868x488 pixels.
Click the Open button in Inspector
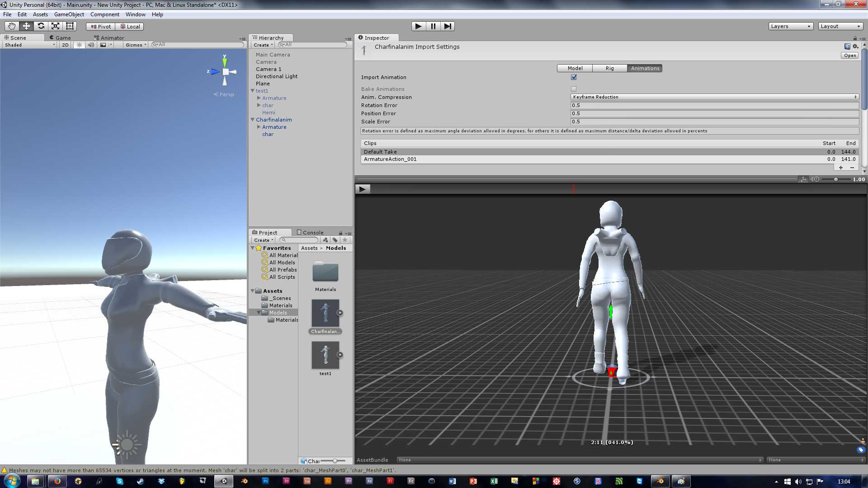tap(850, 55)
